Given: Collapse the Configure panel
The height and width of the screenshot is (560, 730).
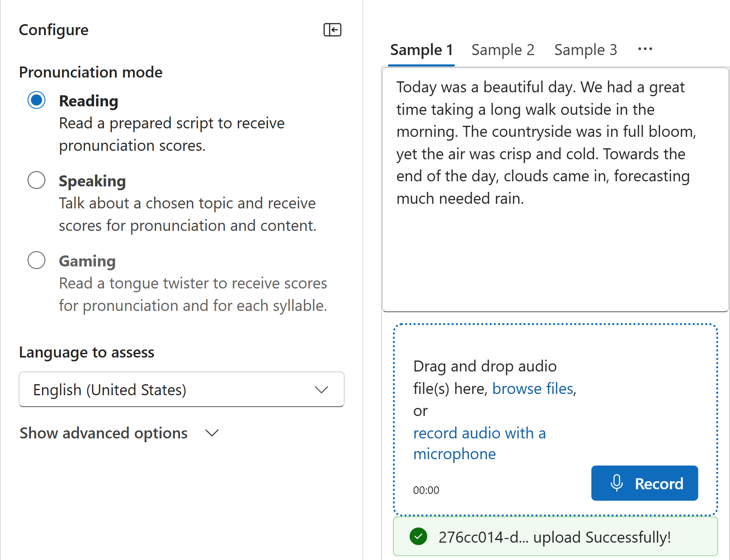Looking at the screenshot, I should [x=332, y=30].
